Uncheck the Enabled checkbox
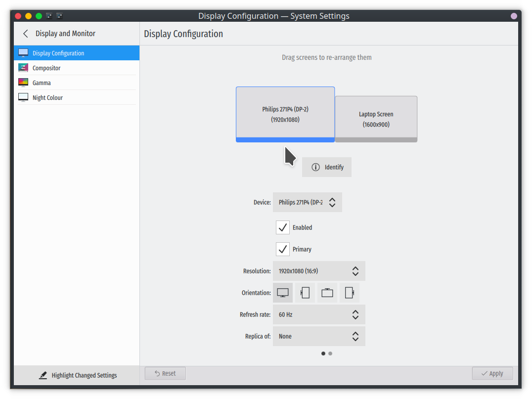 click(x=283, y=227)
